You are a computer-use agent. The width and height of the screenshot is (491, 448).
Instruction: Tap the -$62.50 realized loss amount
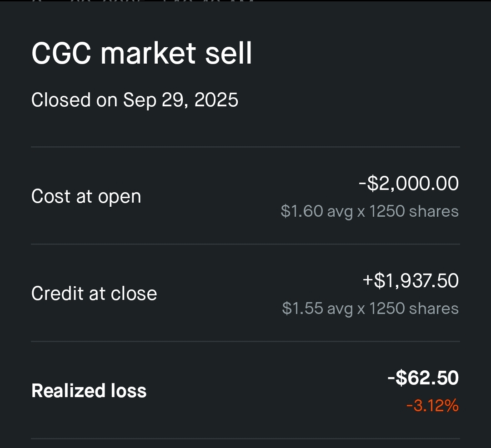(x=423, y=378)
